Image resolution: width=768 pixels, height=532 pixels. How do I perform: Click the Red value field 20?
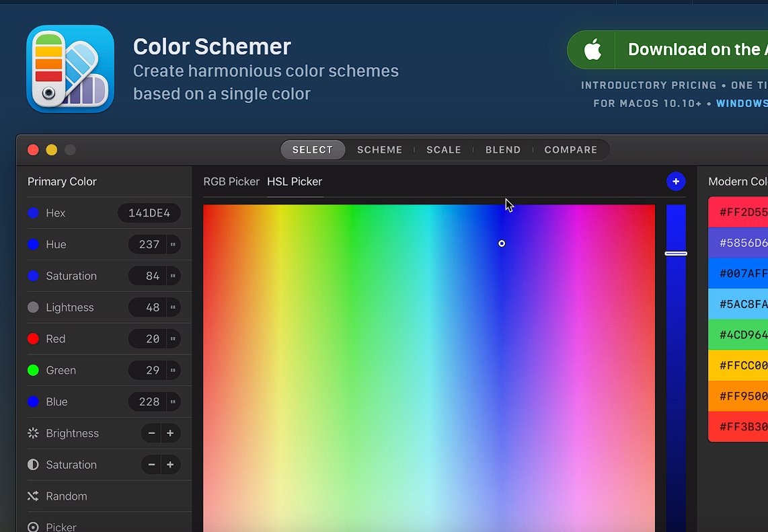click(149, 338)
